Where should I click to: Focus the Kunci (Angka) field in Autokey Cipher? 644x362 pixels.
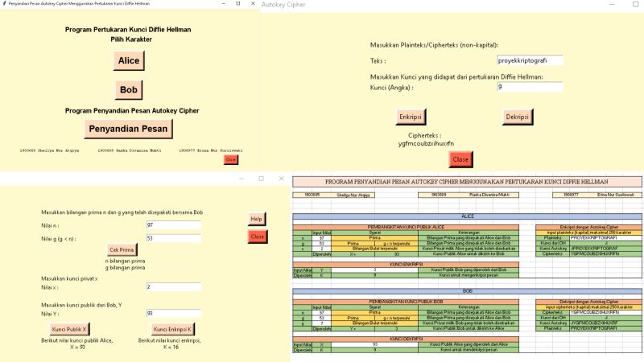(530, 87)
